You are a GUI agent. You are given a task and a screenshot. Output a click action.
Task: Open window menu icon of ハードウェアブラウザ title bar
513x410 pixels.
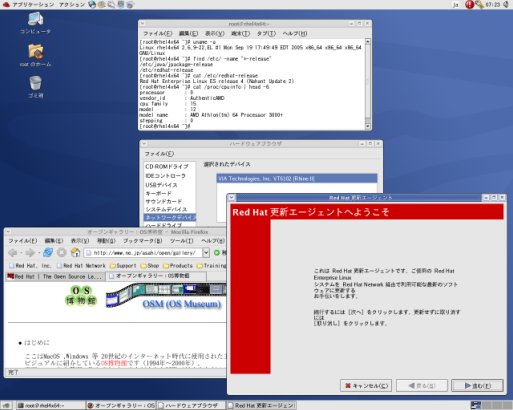[144, 144]
